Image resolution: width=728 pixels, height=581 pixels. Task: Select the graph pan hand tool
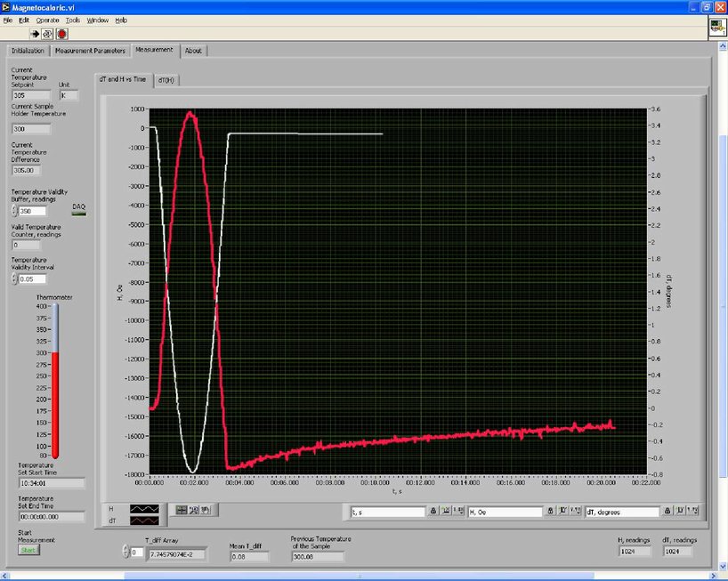click(x=205, y=510)
